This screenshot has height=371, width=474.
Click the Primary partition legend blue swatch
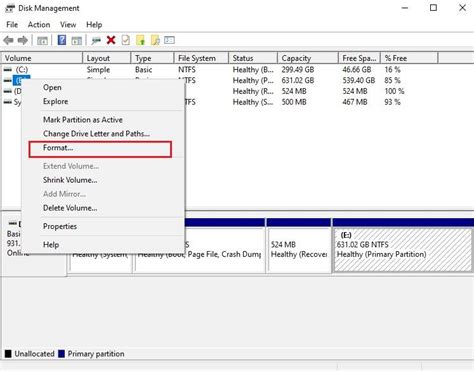tap(61, 354)
